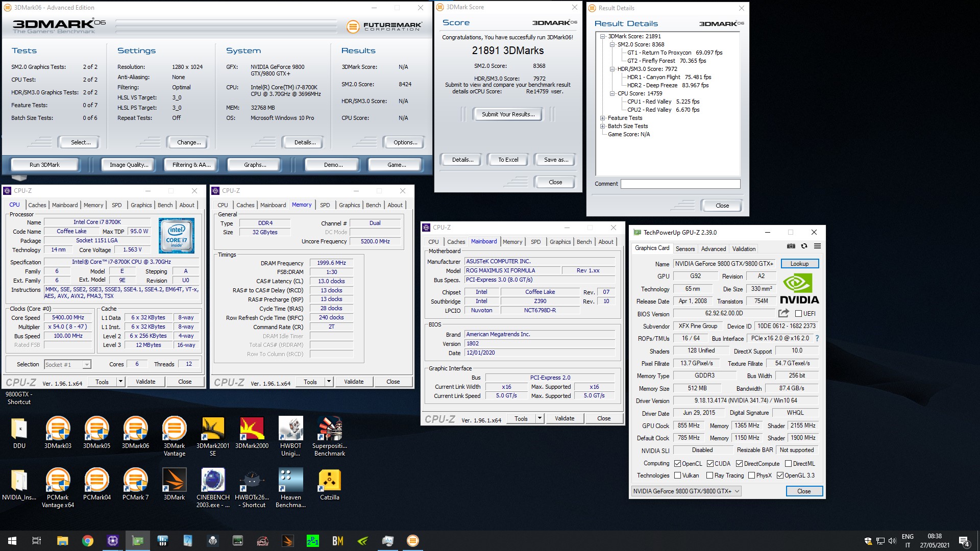Select the NVIDIA_Ins folder icon on desktop
980x551 pixels.
click(x=19, y=484)
